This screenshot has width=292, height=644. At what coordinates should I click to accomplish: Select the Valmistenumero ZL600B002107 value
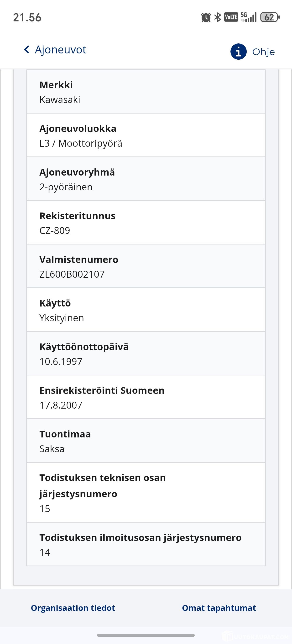72,274
